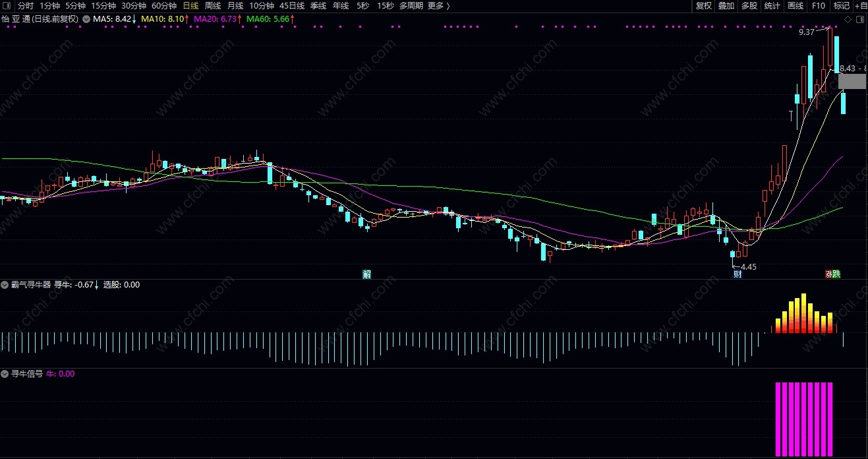Click the gray price label box on the right

[852, 82]
